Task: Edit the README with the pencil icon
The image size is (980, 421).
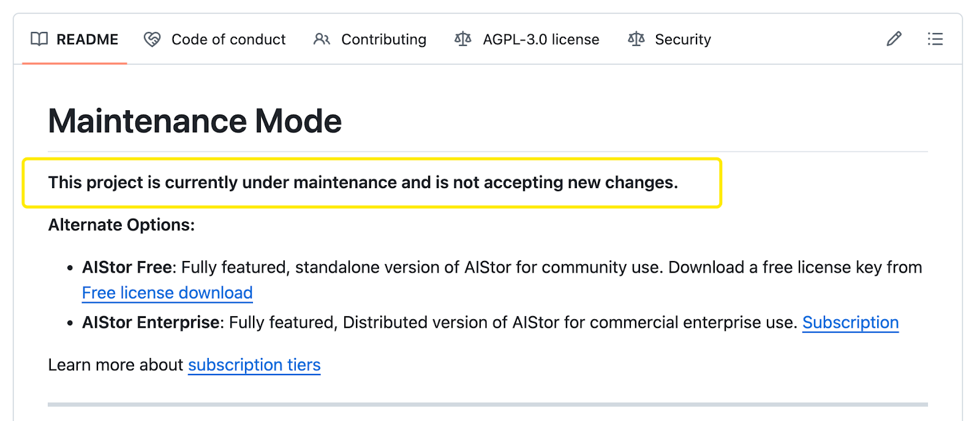Action: pyautogui.click(x=894, y=39)
